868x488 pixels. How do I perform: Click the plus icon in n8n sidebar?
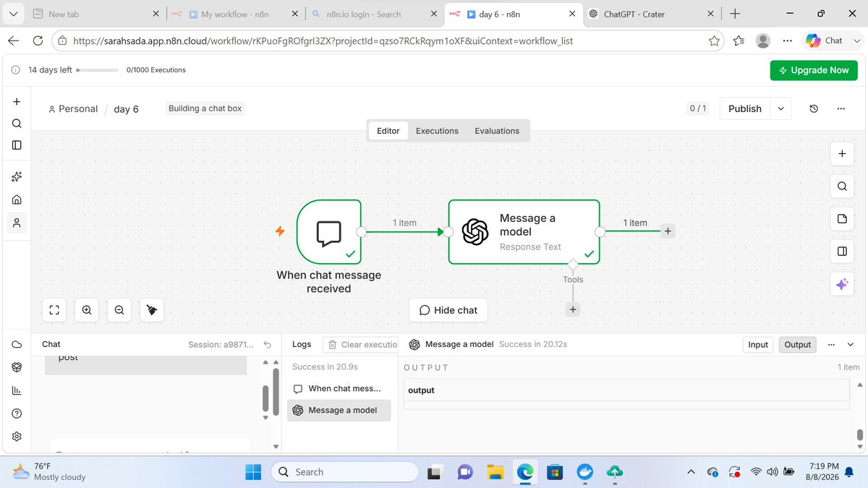click(x=17, y=102)
